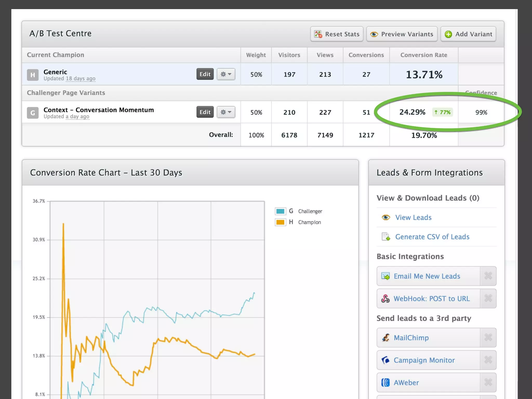Click the MailChimp monkey icon
This screenshot has width=532, height=399.
[385, 338]
